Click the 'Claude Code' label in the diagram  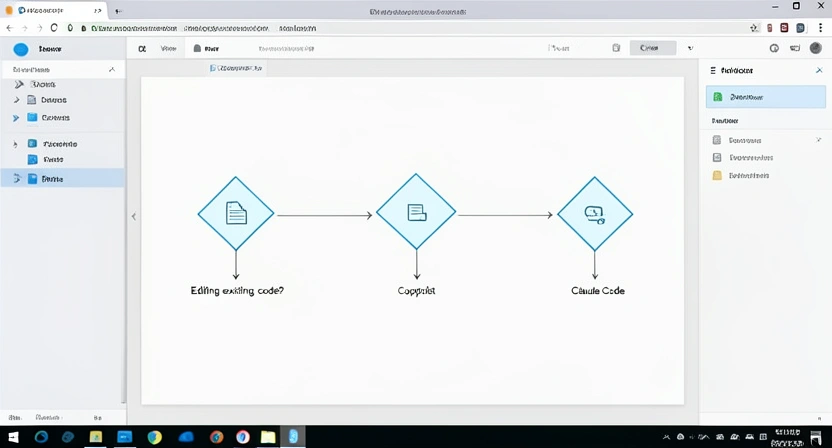point(597,290)
